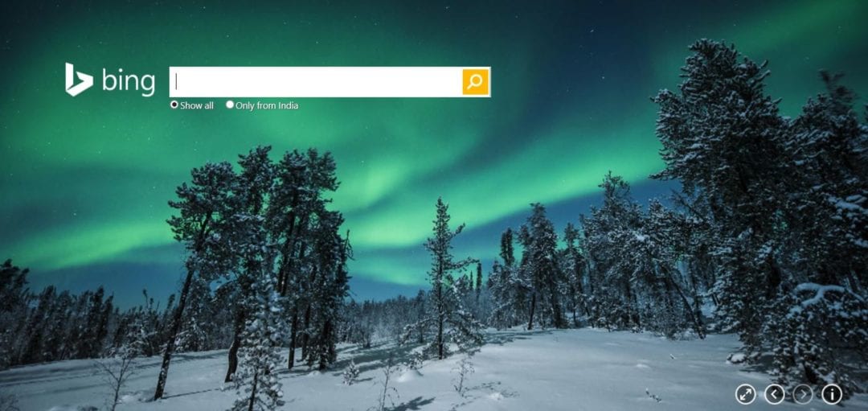Place cursor in the white search field
868x411 pixels.
[316, 82]
